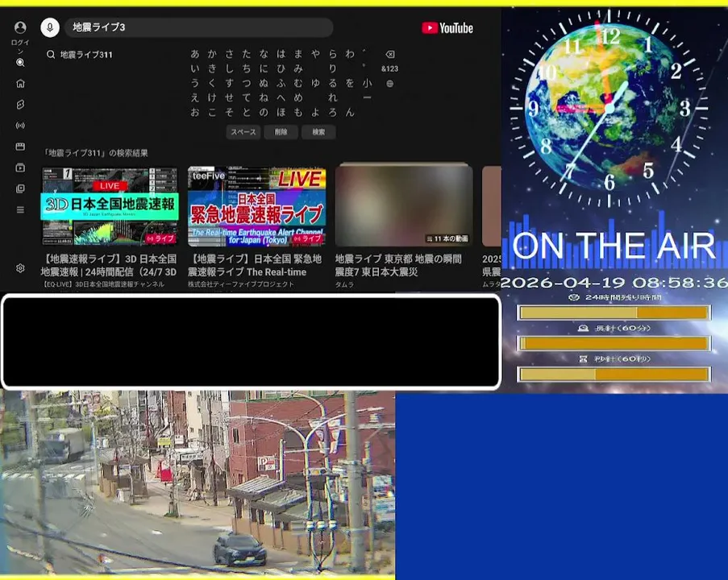This screenshot has height=580, width=728.
Task: Type あ with the kana key
Action: [x=195, y=54]
